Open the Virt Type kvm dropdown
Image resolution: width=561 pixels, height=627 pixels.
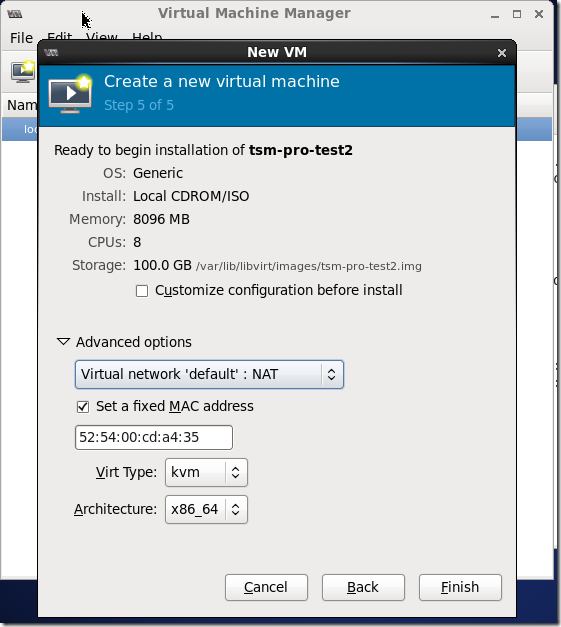pyautogui.click(x=206, y=472)
